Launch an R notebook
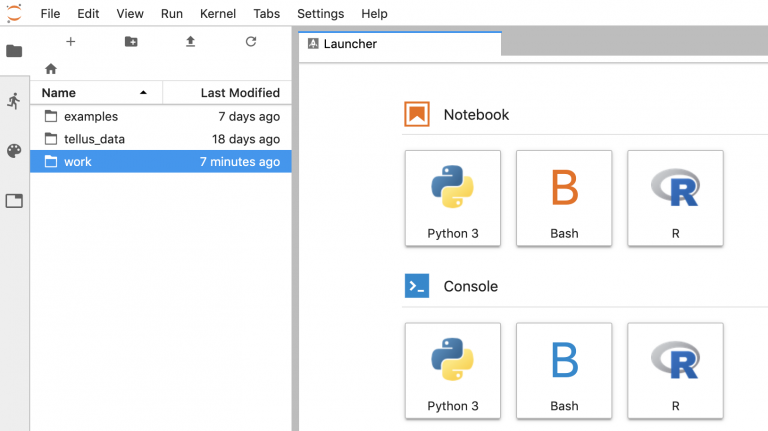768x431 pixels. 675,198
